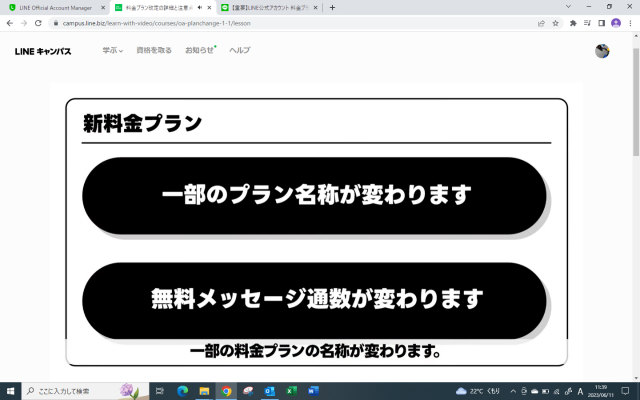Screen dimensions: 640x400
Task: Mute the audio on the playing tab
Action: [200, 7]
